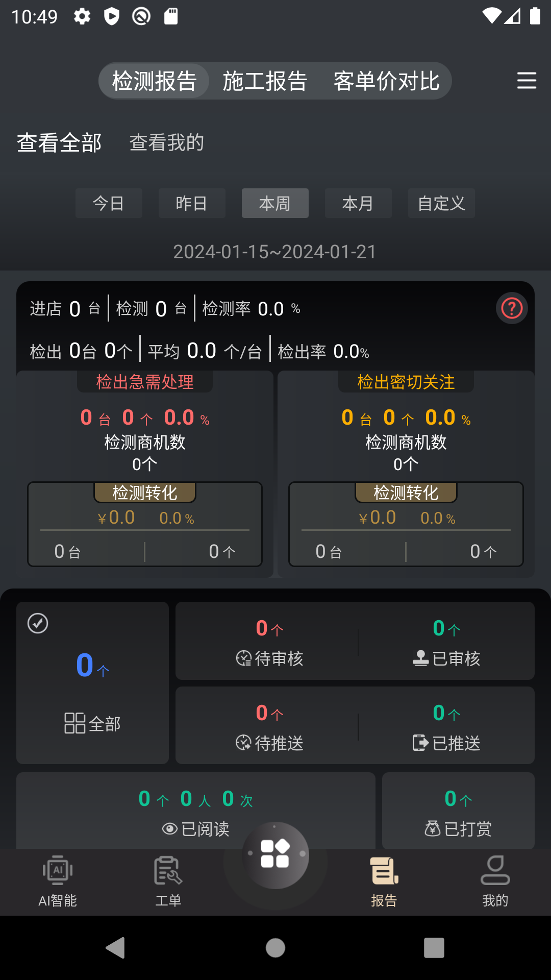Tap the icon next to 待推送

click(x=244, y=743)
